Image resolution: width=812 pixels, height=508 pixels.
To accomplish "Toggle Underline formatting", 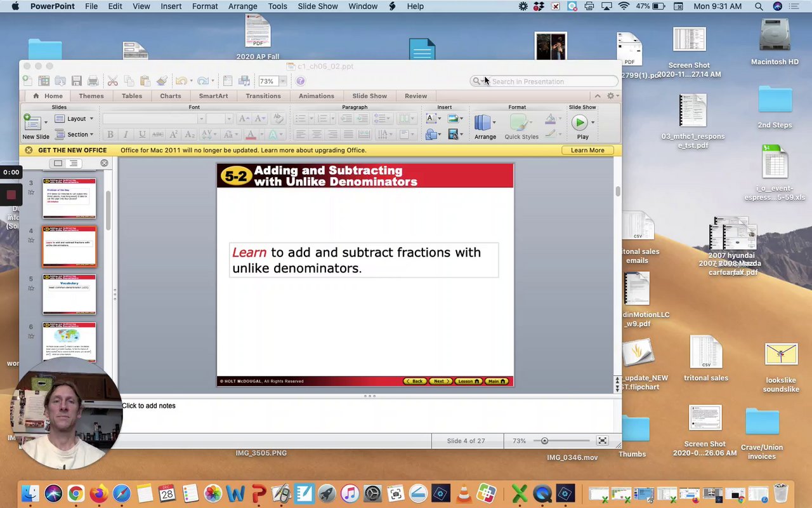I will (x=141, y=134).
